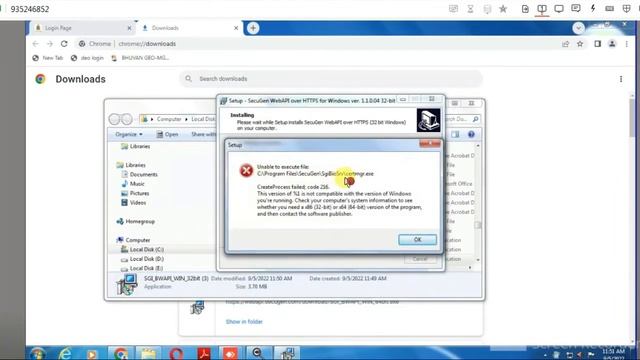Click Open in Explorer toolbar

point(168,134)
